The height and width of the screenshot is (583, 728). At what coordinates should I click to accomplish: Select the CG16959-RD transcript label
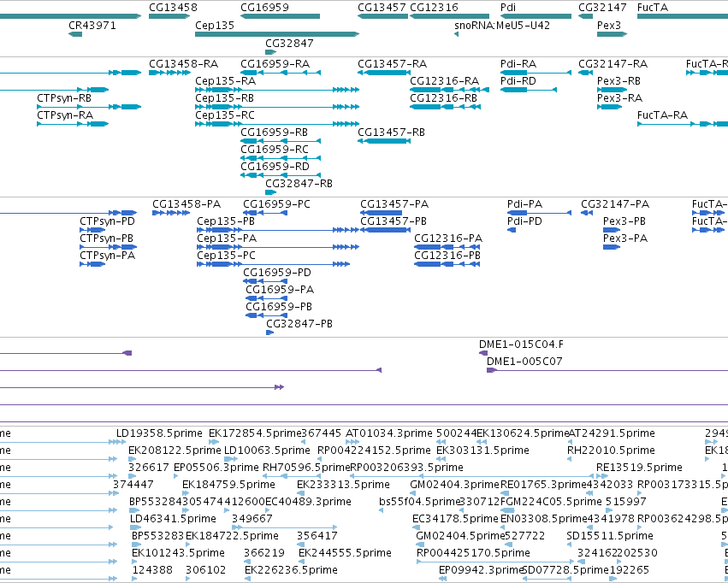275,167
